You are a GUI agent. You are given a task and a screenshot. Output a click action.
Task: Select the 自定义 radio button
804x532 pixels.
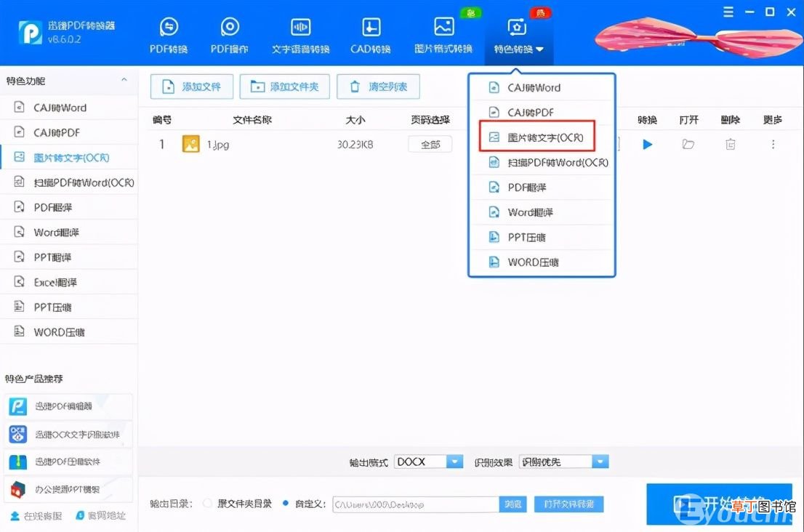point(285,504)
